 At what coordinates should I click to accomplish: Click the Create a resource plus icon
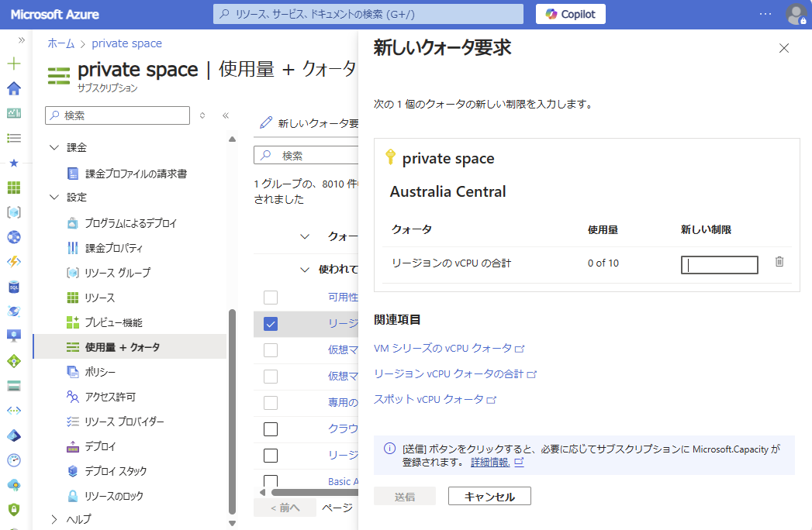tap(12, 64)
